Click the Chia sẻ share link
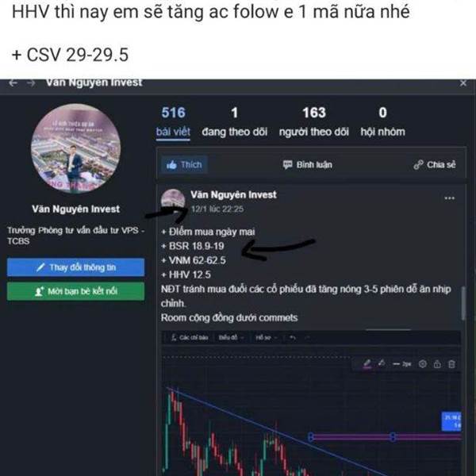Viewport: 476px width, 476px height. pyautogui.click(x=435, y=165)
